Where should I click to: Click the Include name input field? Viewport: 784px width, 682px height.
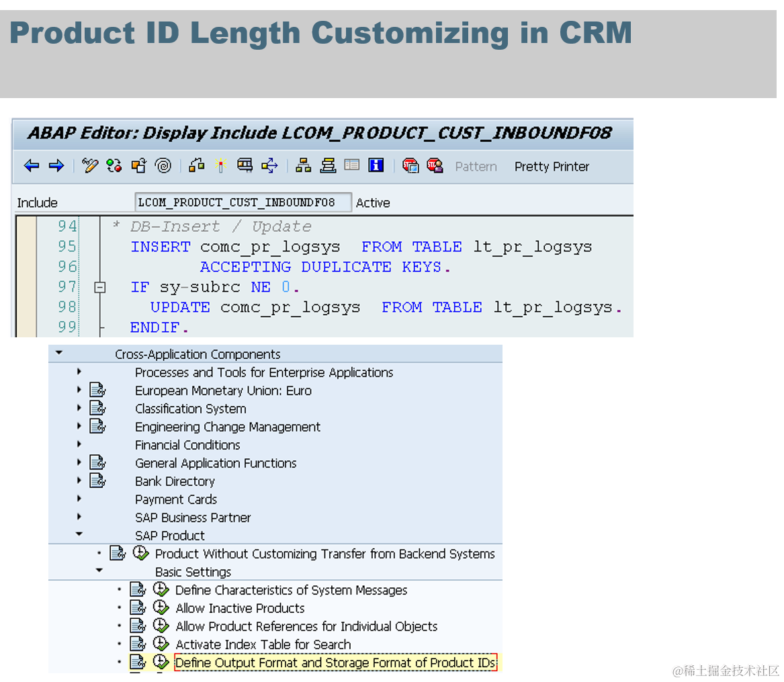pyautogui.click(x=243, y=202)
